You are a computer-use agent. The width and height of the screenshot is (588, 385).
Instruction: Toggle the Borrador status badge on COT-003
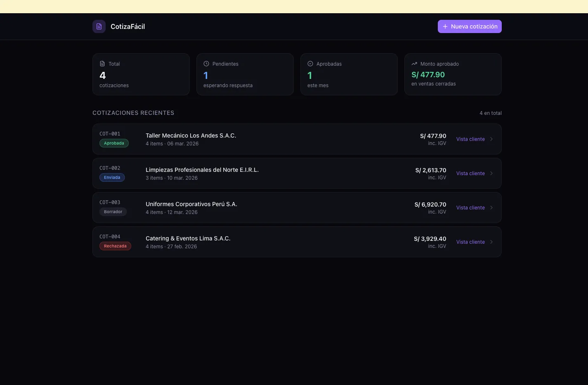(113, 212)
